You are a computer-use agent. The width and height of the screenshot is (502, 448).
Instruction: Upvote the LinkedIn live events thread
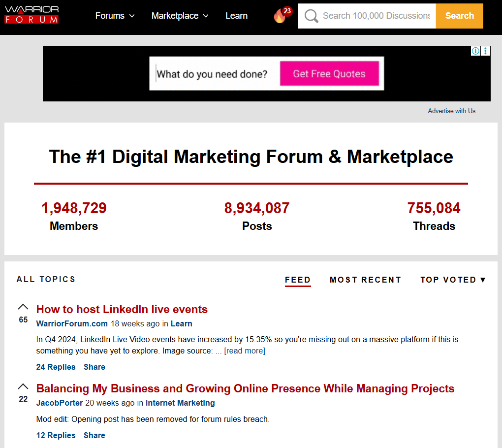click(x=23, y=307)
